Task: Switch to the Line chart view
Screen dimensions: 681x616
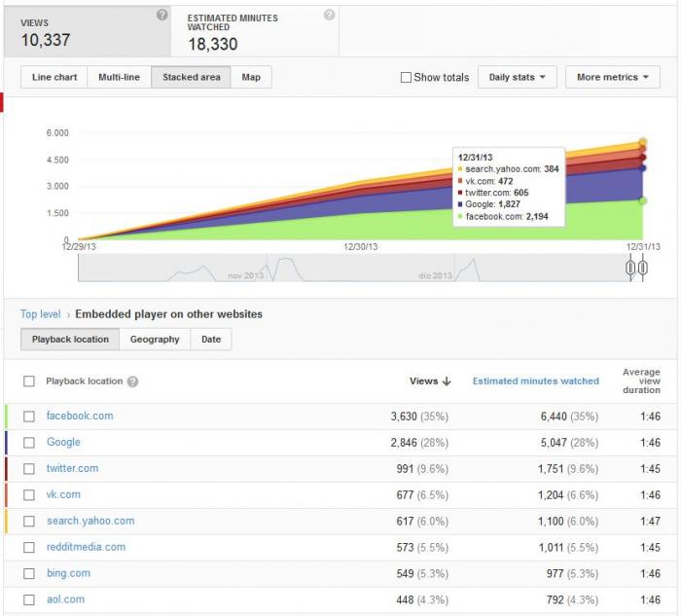Action: click(x=54, y=77)
